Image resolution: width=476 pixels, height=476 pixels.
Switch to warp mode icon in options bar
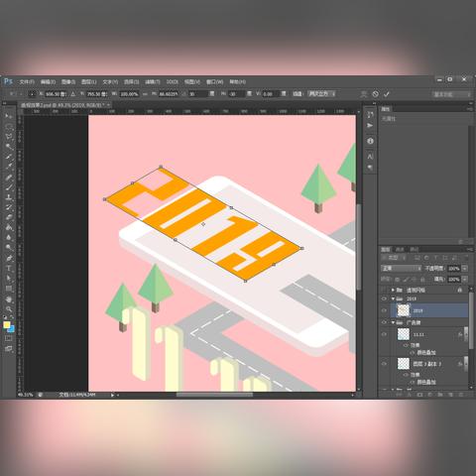coord(364,94)
